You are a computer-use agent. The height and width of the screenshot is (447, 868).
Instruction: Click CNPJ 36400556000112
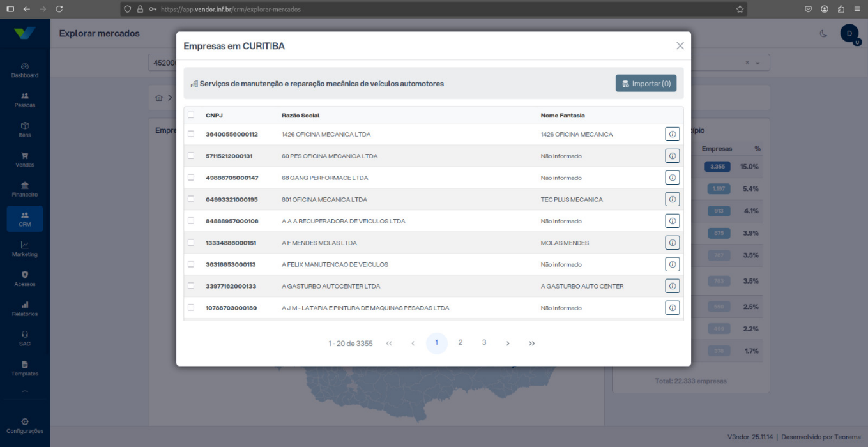[x=232, y=134]
